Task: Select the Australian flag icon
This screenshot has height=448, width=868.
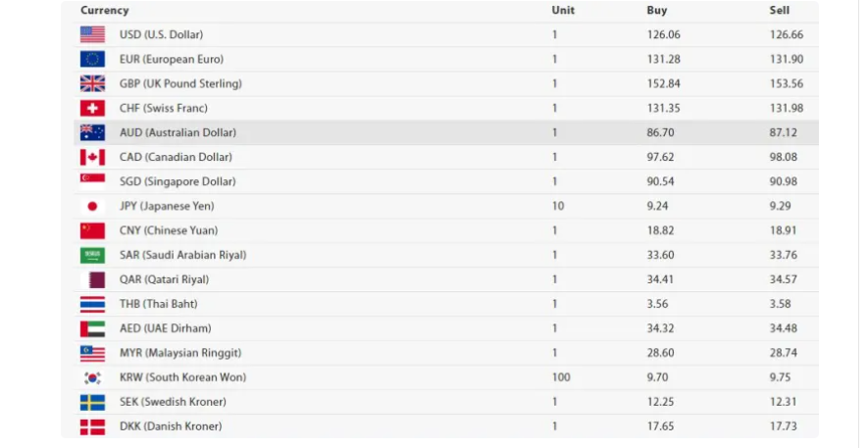Action: (x=92, y=132)
